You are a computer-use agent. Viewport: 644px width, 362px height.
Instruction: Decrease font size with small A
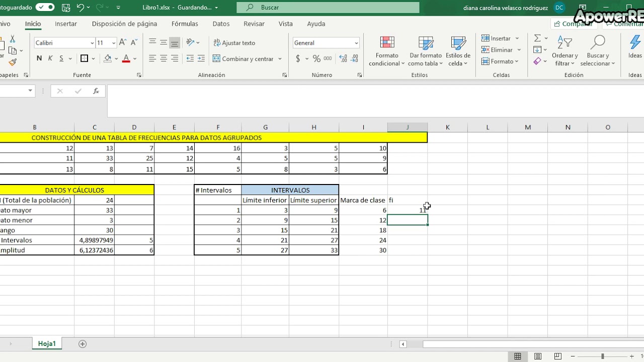[x=134, y=43]
